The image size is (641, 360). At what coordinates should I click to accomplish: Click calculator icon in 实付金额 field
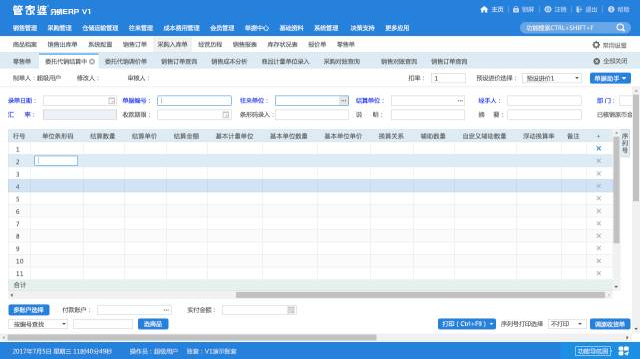pyautogui.click(x=291, y=310)
